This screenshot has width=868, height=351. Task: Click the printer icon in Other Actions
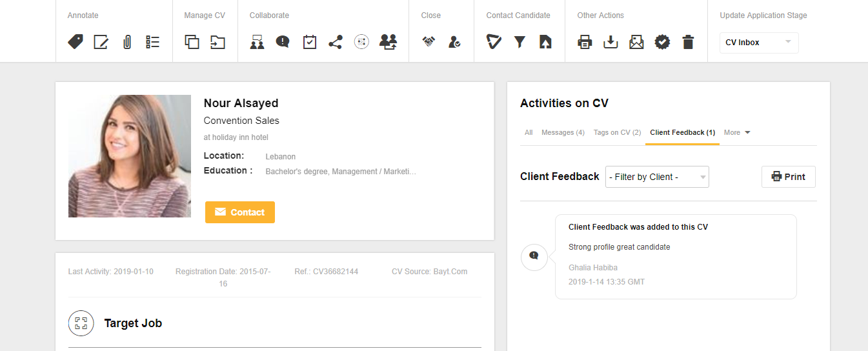(x=585, y=43)
